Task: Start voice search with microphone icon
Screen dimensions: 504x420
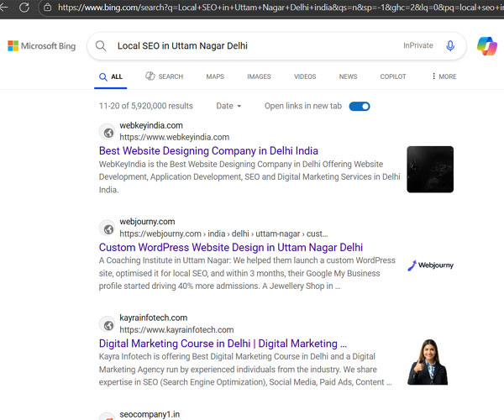Action: point(450,46)
